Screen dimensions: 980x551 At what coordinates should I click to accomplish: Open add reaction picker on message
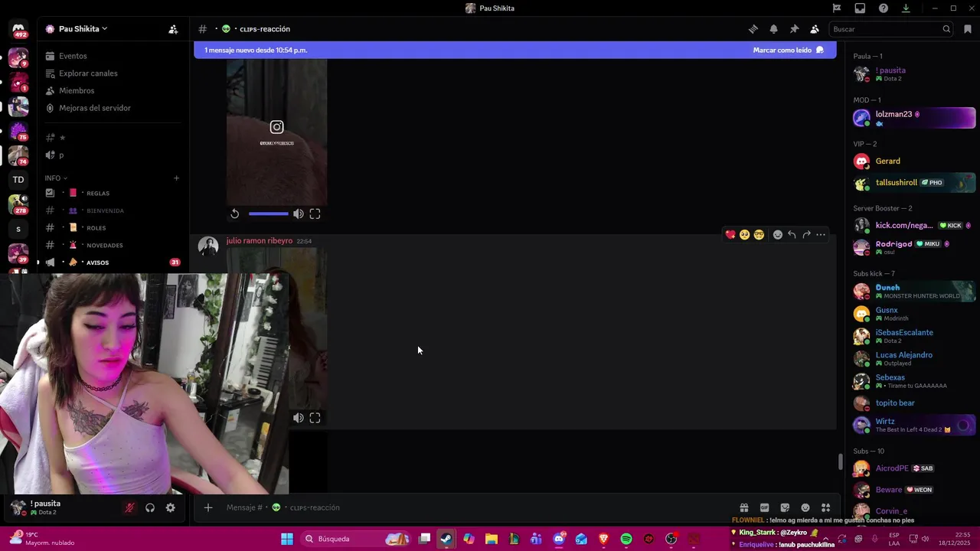pos(778,235)
